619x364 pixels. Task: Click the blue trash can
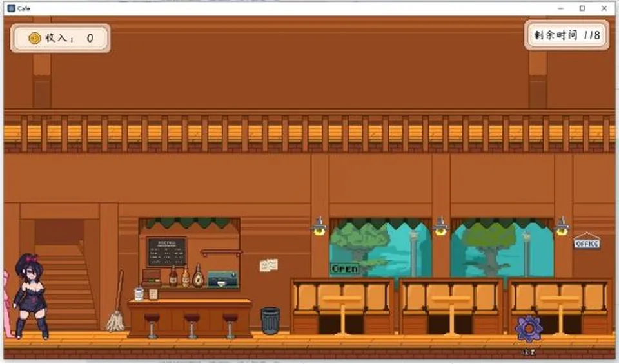click(270, 321)
